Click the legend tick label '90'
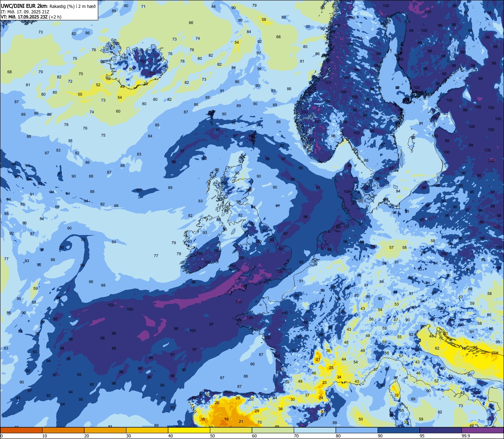Screen dimensions: 504x439 click(380, 436)
